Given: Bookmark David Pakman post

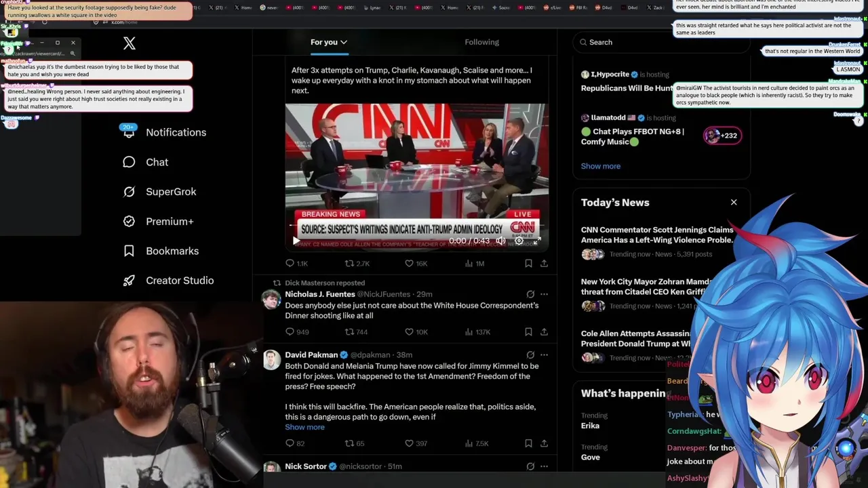Looking at the screenshot, I should coord(528,443).
